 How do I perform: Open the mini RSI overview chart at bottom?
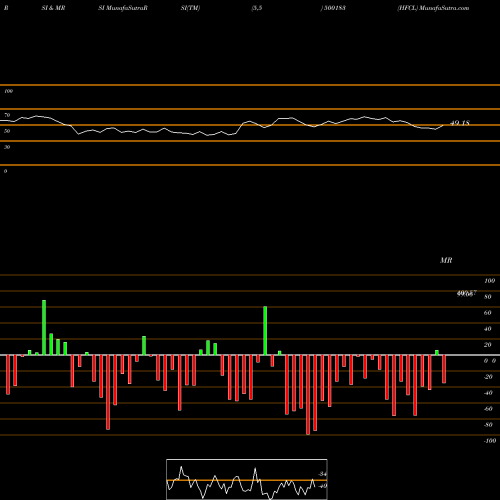click(x=247, y=479)
